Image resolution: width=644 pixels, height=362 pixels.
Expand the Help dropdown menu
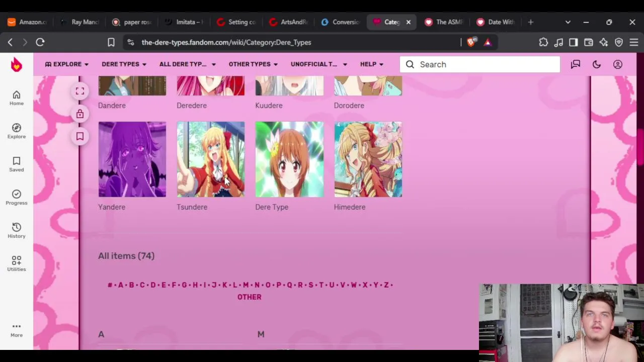tap(372, 64)
